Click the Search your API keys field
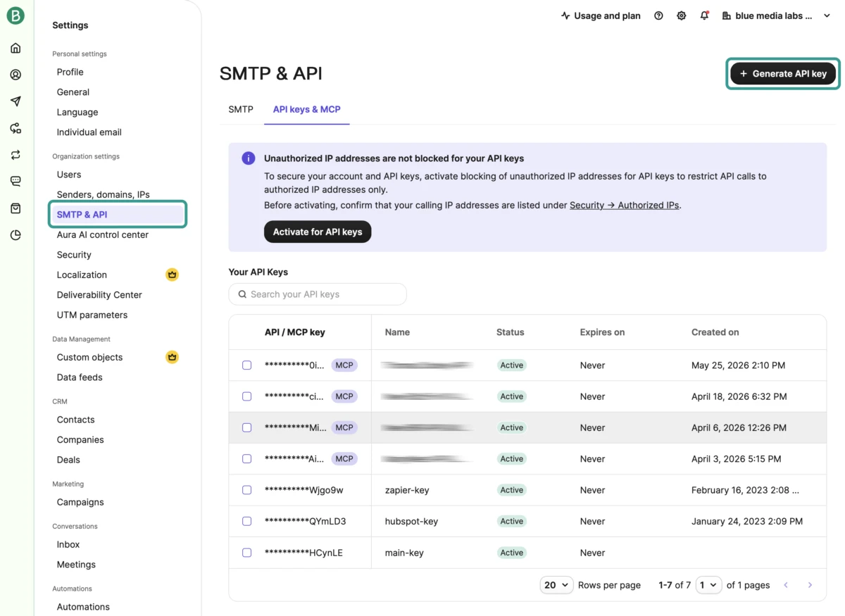The width and height of the screenshot is (845, 616). pos(318,294)
